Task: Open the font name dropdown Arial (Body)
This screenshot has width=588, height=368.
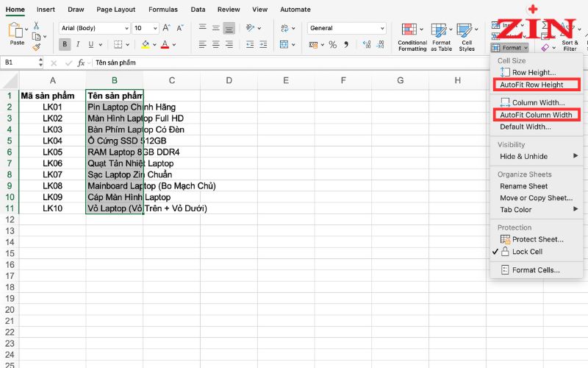Action: coord(95,28)
